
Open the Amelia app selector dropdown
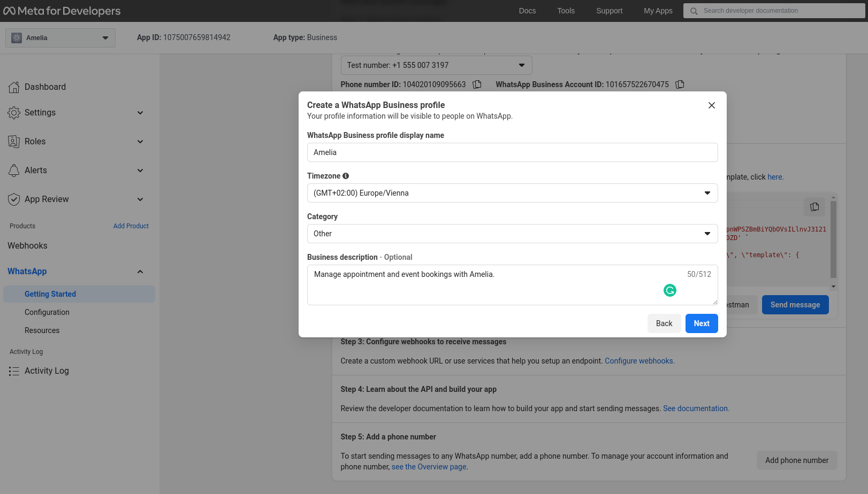[60, 38]
